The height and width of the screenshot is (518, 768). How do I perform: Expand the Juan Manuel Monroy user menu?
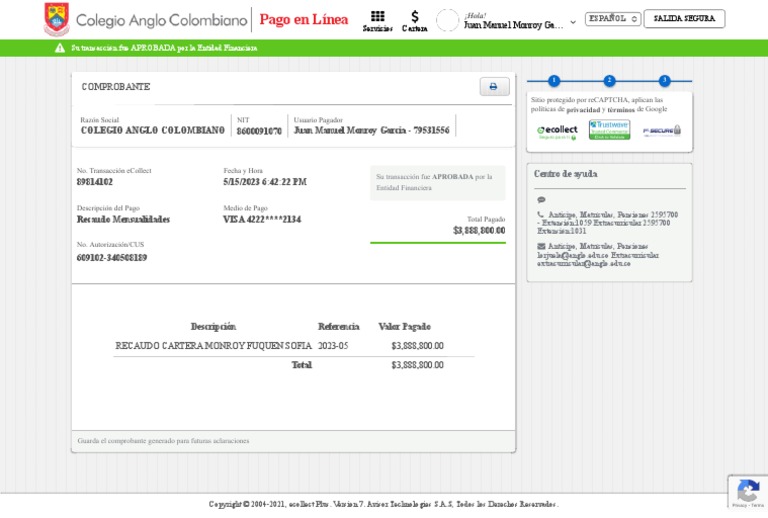pyautogui.click(x=572, y=23)
